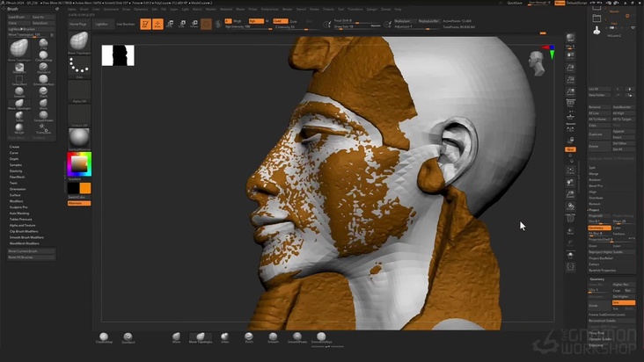The height and width of the screenshot is (362, 644).
Task: Open the Alpha Off selector
Action: pos(79,91)
